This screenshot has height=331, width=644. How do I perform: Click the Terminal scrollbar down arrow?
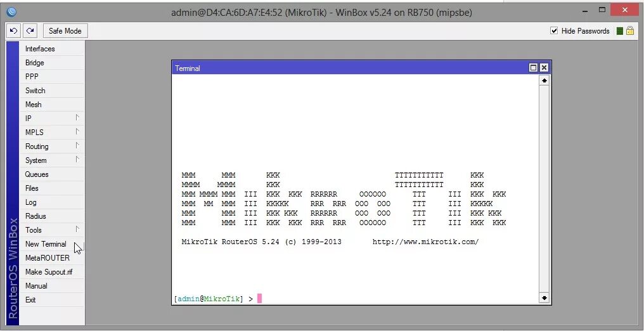tap(544, 298)
